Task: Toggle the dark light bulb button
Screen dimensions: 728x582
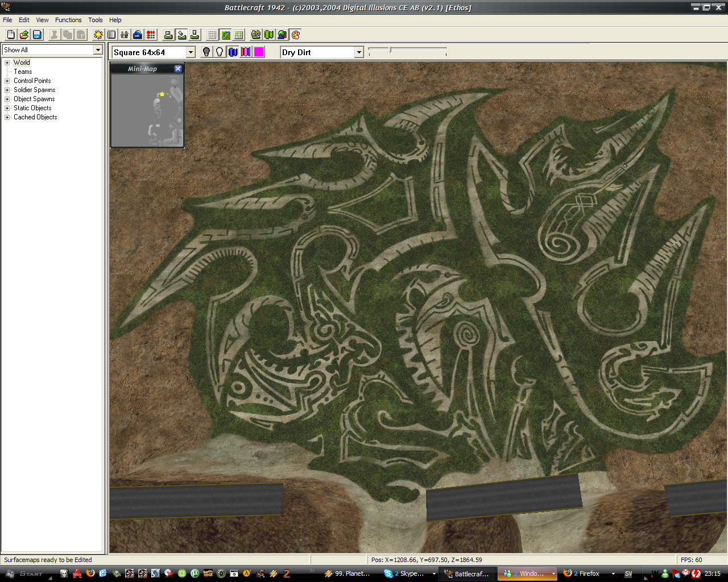Action: tap(206, 52)
